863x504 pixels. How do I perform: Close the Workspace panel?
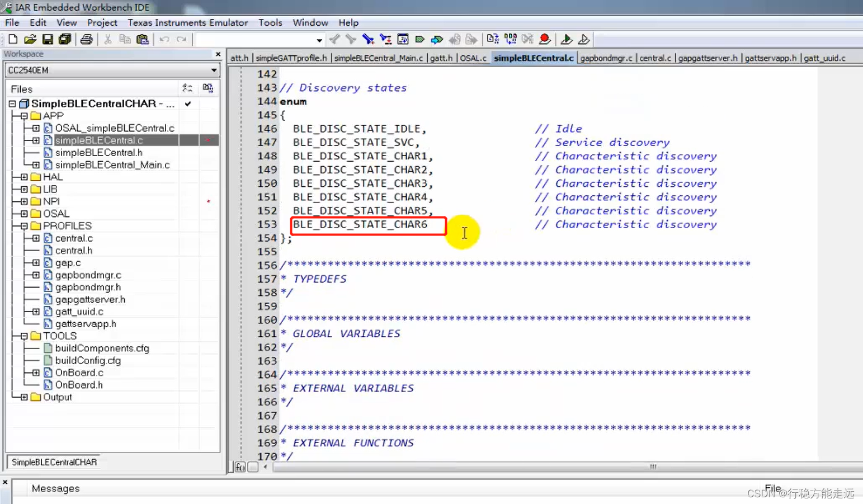tap(218, 54)
